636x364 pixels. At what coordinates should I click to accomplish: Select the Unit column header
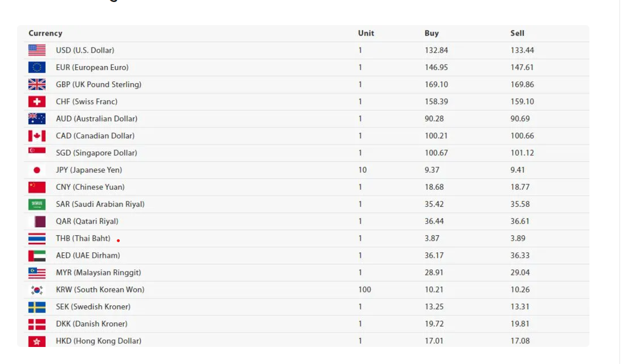click(366, 33)
